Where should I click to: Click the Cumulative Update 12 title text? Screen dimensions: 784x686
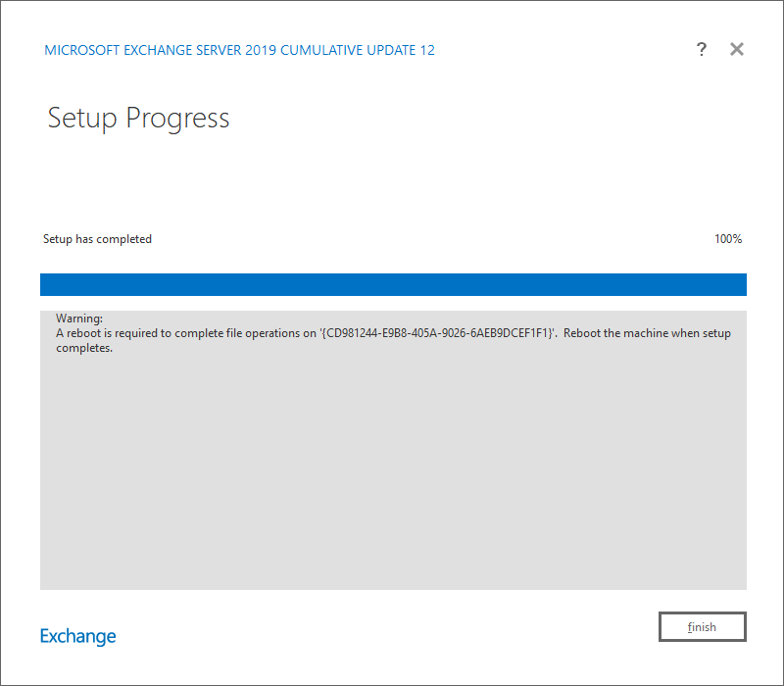pyautogui.click(x=239, y=50)
